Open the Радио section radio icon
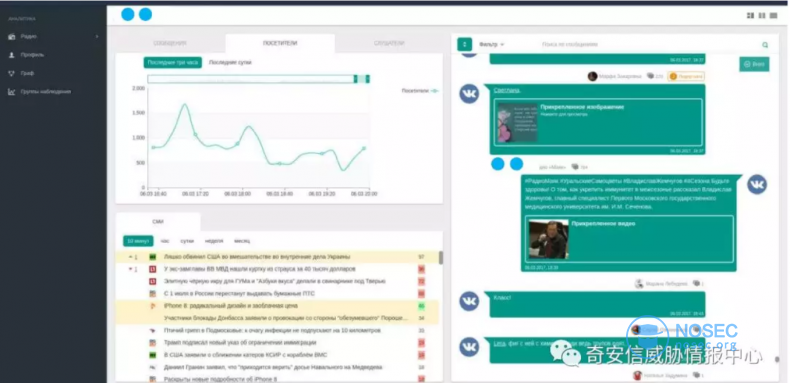790x383 pixels. point(12,36)
